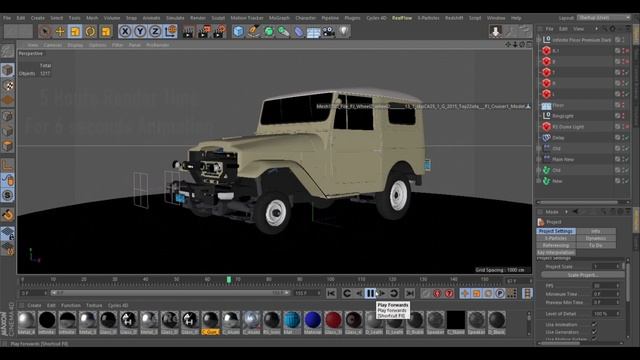This screenshot has width=640, height=360.
Task: Go to start of animation
Action: [331, 293]
